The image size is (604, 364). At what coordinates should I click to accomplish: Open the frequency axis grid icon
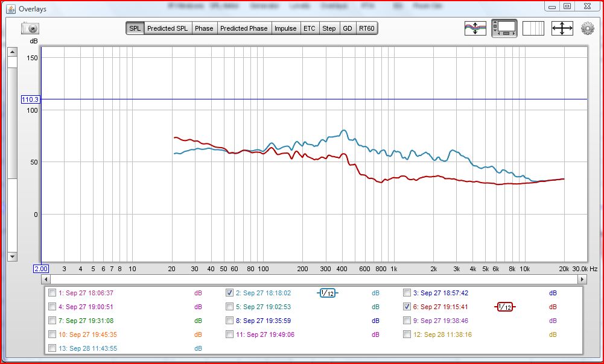[x=533, y=28]
